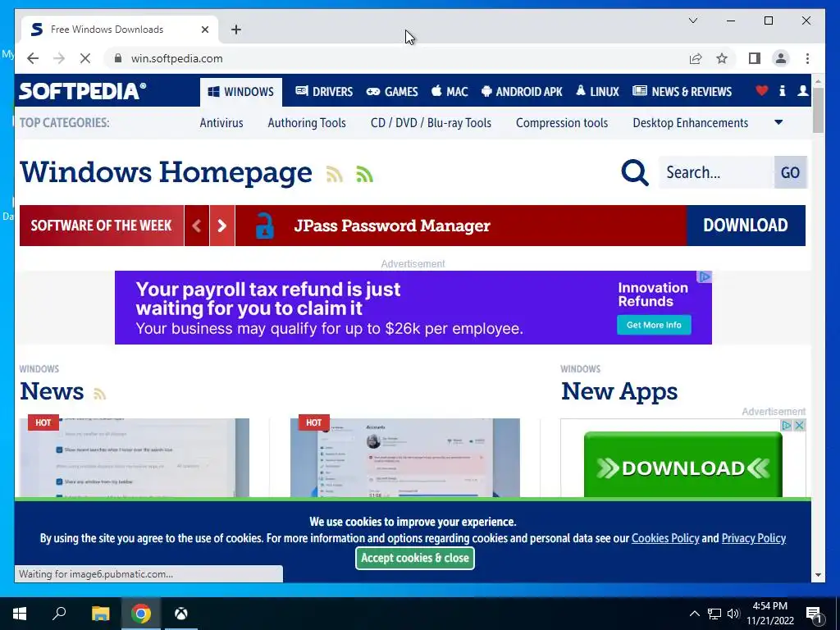Open the tab search chevron
Viewport: 840px width, 630px height.
pos(692,21)
